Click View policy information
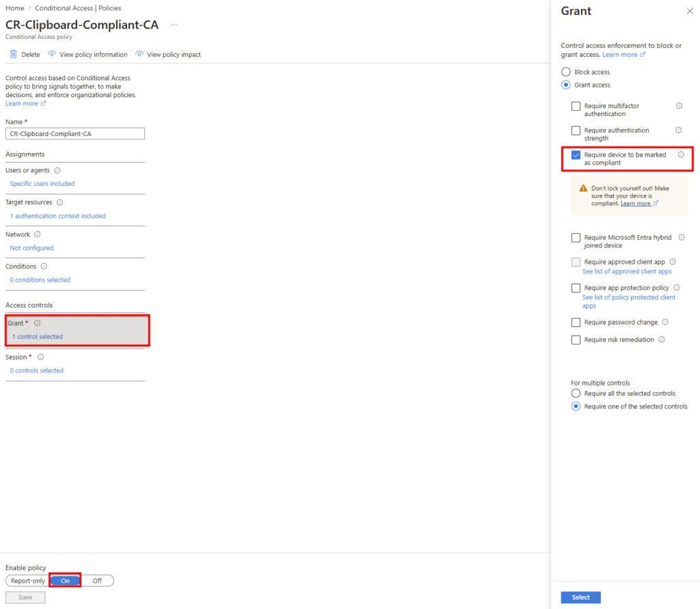 click(x=87, y=55)
